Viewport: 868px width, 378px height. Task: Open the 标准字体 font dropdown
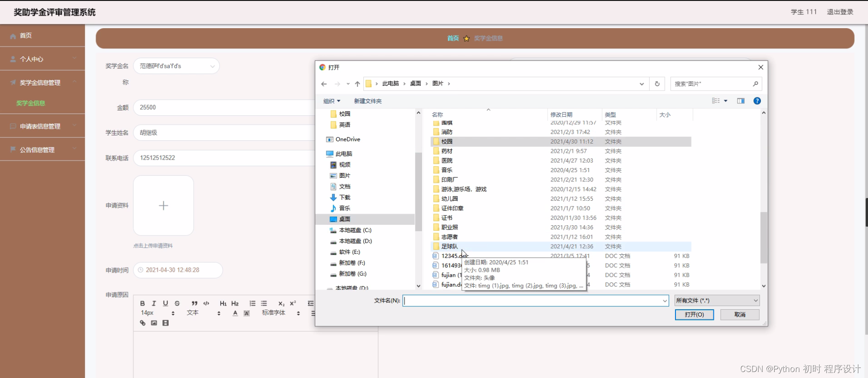[281, 313]
